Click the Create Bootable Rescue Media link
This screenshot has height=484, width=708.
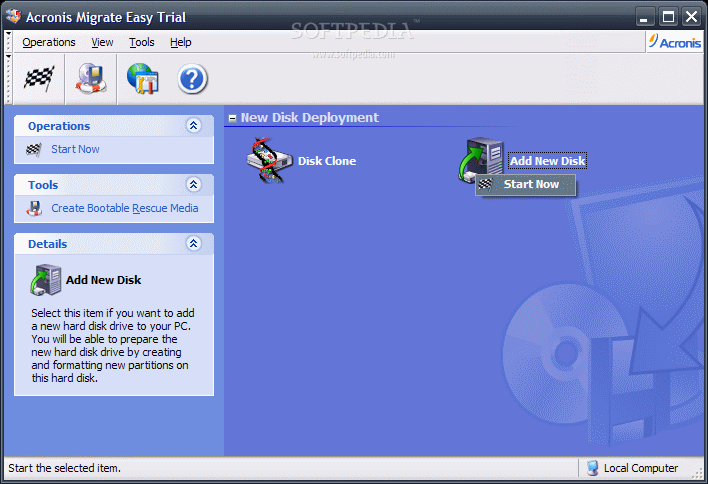pyautogui.click(x=125, y=208)
